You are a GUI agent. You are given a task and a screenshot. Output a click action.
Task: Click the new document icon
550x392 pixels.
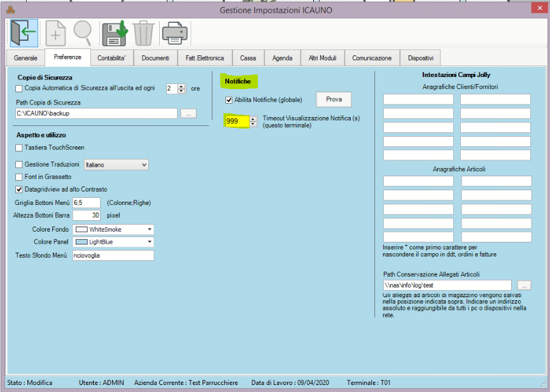coord(56,32)
